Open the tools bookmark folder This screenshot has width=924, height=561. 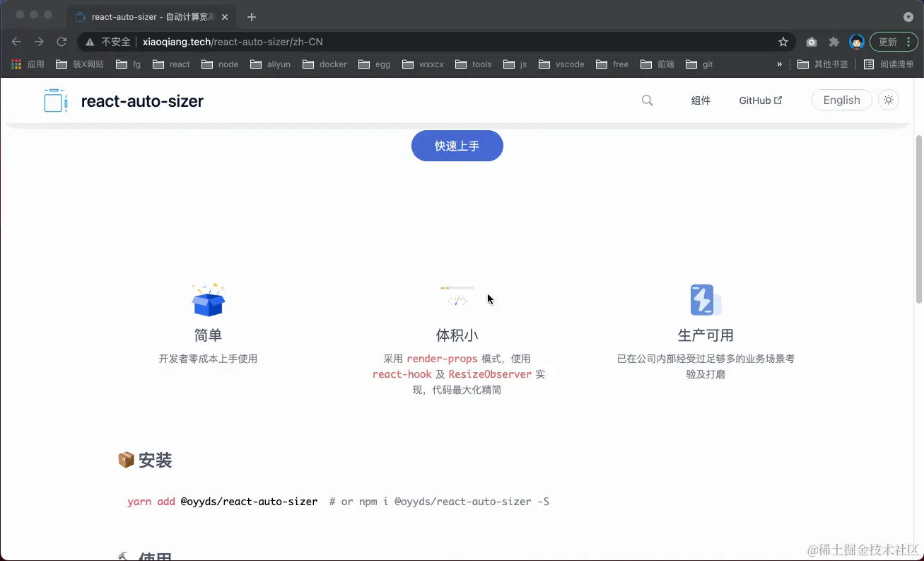coord(474,64)
